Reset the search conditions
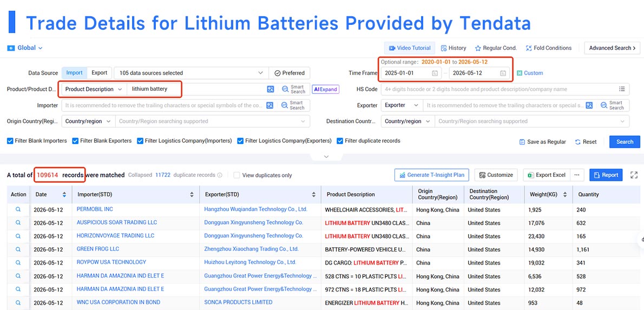 tap(586, 142)
